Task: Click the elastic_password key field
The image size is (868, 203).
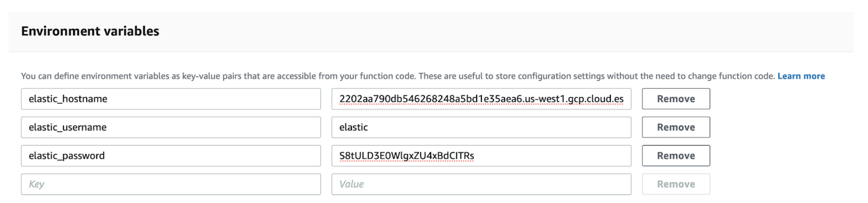Action: [x=171, y=156]
